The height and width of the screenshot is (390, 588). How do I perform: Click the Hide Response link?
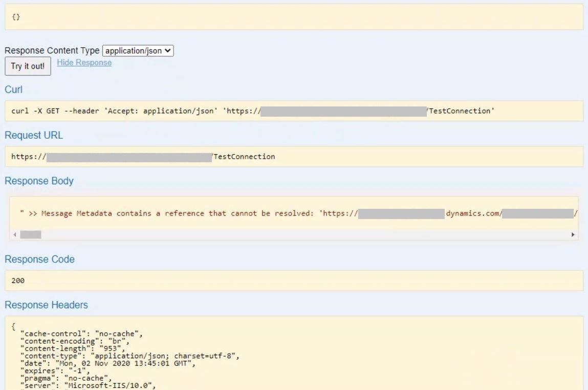[x=85, y=62]
